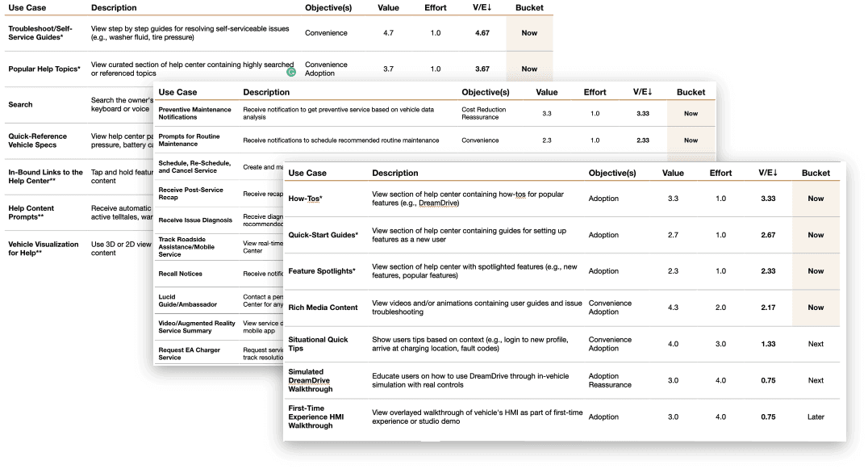Click the 2.33 V/E in Prompts for Routine Maintenance row
The height and width of the screenshot is (469, 868).
[x=643, y=140]
